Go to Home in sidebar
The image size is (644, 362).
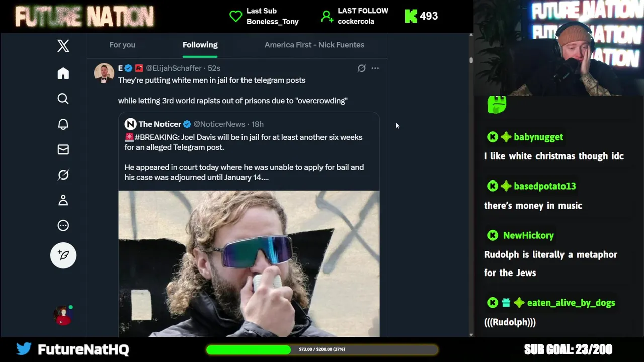tap(63, 73)
